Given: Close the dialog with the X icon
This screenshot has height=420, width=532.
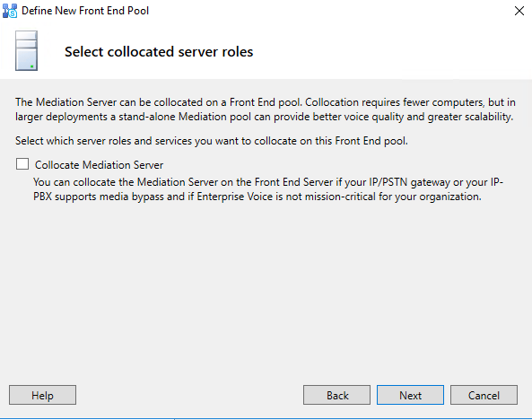Looking at the screenshot, I should 519,11.
